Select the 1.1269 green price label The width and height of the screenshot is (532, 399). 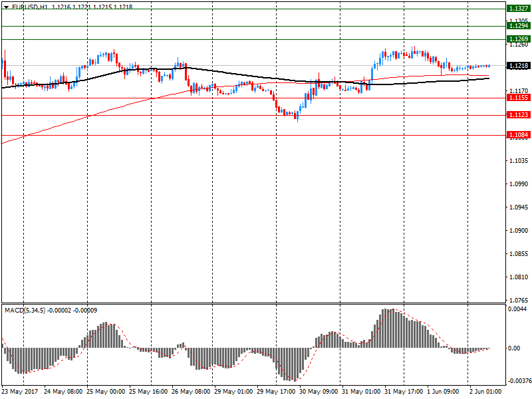tap(518, 39)
